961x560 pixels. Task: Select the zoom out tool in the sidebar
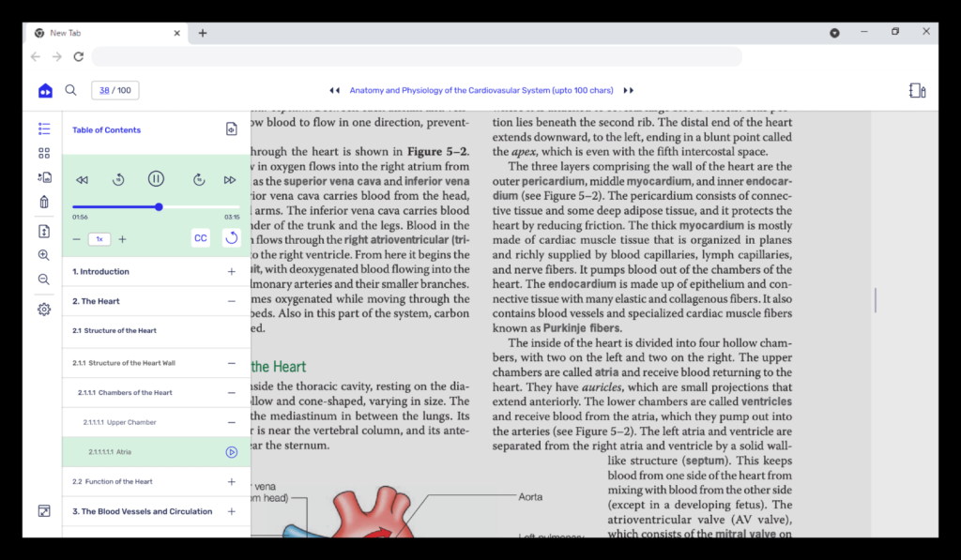(x=43, y=279)
